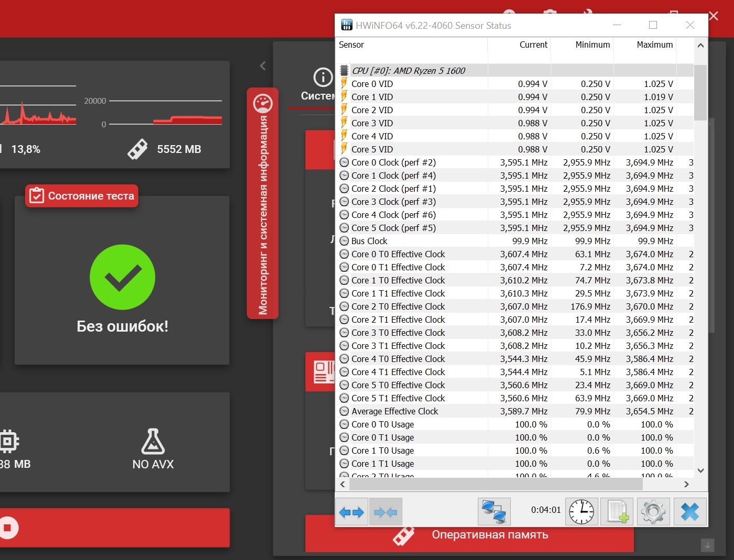Collapse the panel with the left chevron
734x560 pixels.
click(x=263, y=65)
